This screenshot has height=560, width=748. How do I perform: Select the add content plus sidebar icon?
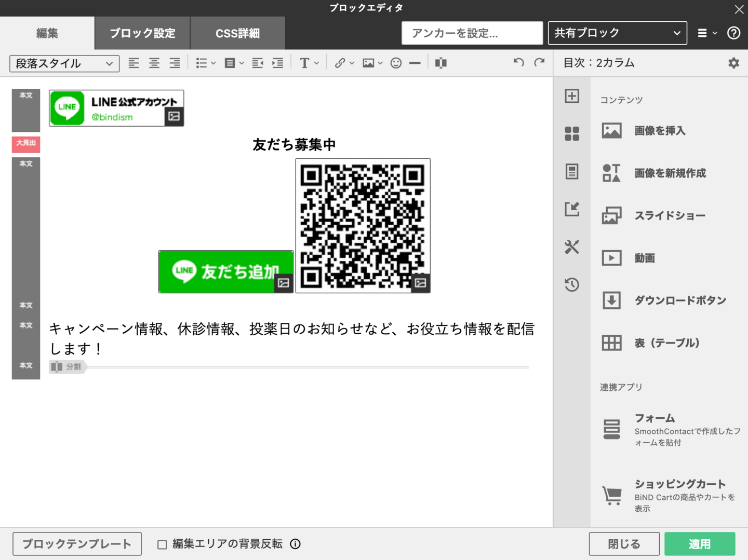572,96
